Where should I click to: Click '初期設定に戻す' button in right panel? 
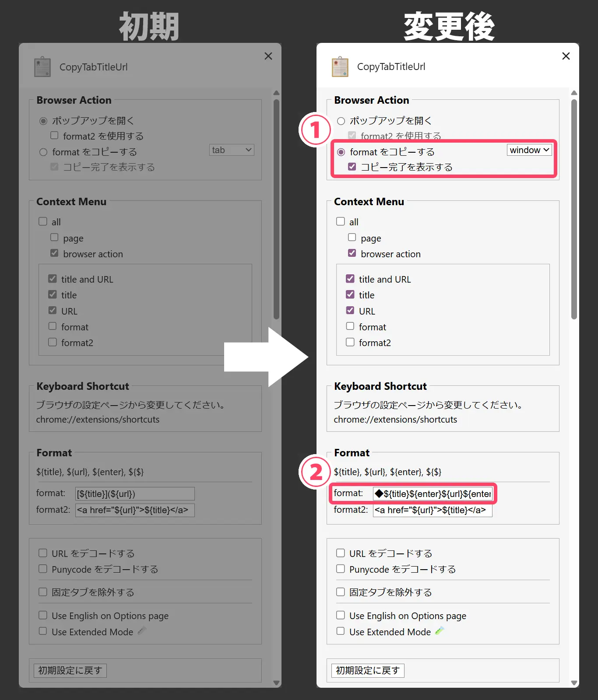point(367,670)
